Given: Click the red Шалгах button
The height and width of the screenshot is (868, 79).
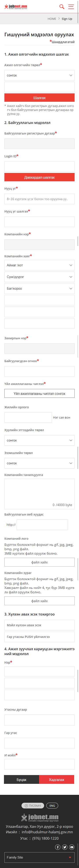Looking at the screenshot, I should (39, 98).
